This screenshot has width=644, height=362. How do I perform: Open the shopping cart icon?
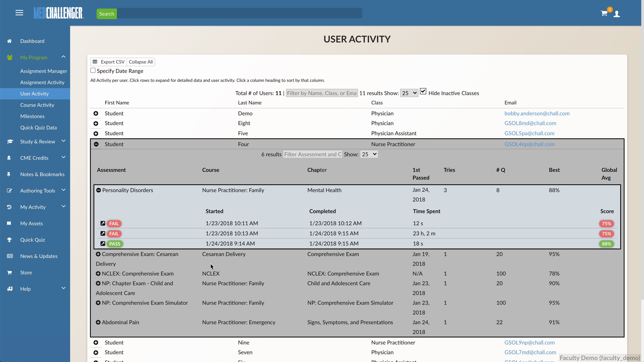pyautogui.click(x=604, y=13)
